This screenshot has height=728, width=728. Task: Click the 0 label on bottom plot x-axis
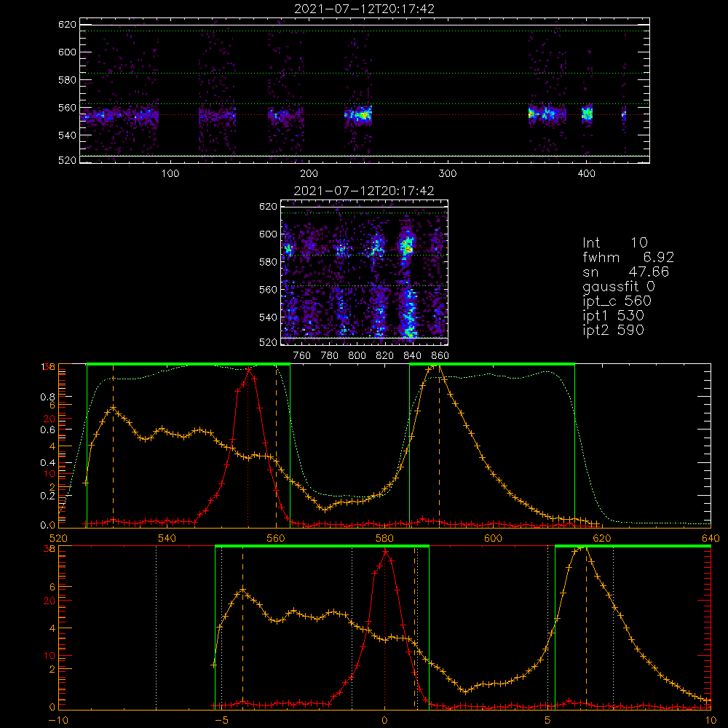click(384, 720)
